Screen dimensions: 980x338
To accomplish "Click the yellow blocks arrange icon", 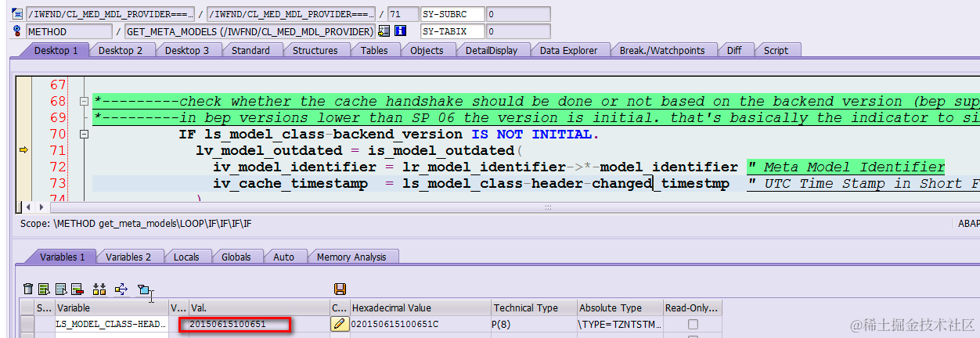I will [x=99, y=289].
